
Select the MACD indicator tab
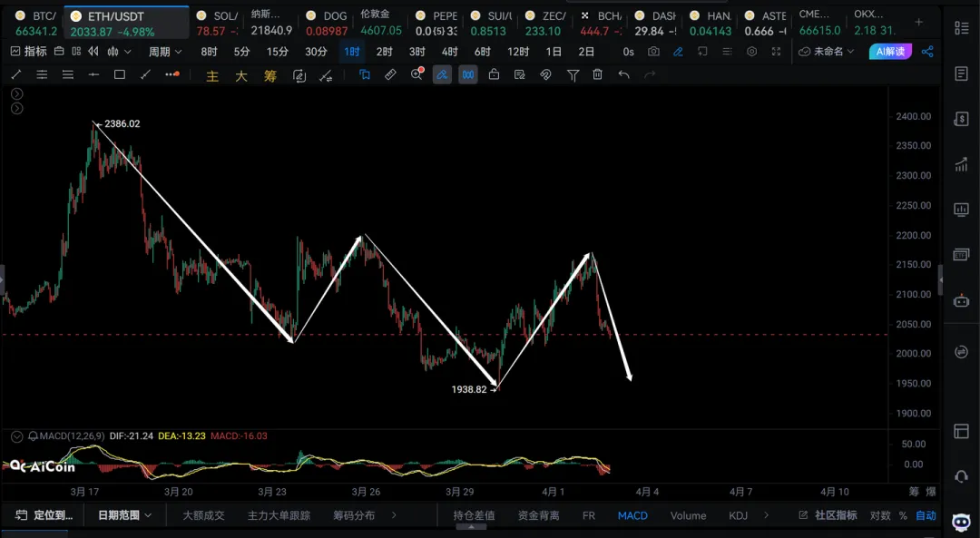click(x=632, y=515)
